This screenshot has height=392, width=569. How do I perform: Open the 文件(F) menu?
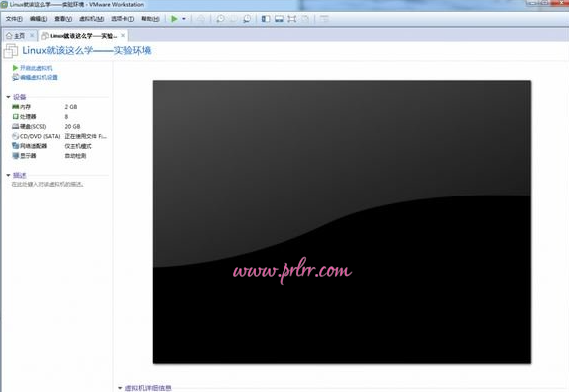tap(14, 19)
